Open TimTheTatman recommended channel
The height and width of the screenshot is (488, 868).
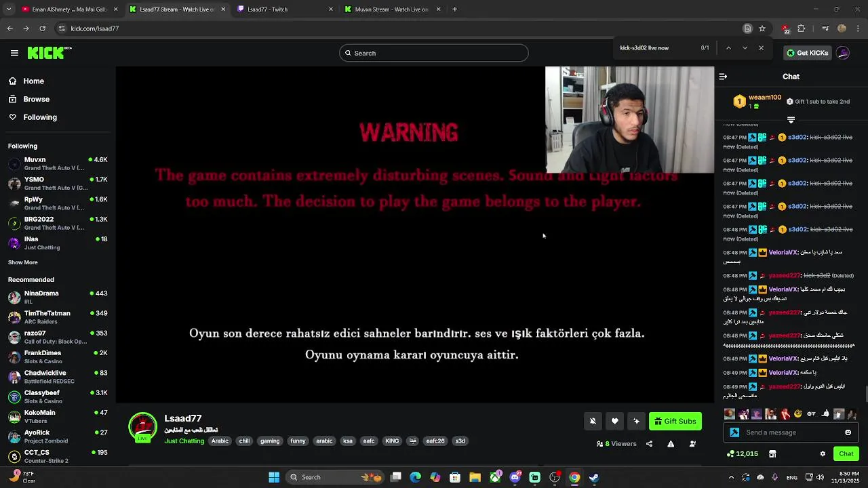point(58,317)
